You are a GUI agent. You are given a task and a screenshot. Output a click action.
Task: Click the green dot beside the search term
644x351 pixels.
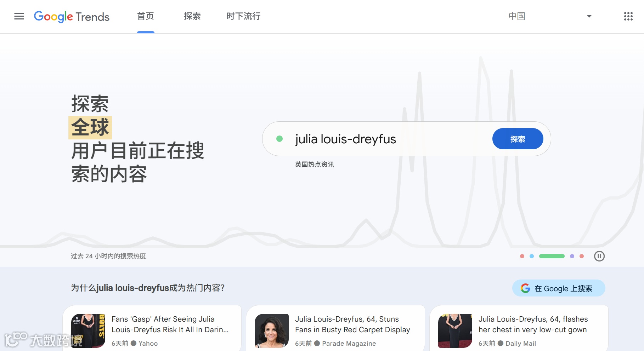[x=279, y=139]
